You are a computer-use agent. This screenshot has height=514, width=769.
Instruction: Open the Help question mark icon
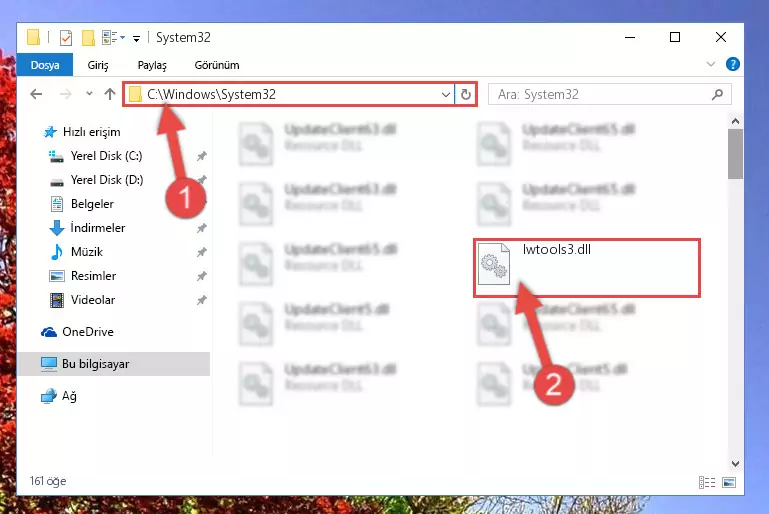732,64
